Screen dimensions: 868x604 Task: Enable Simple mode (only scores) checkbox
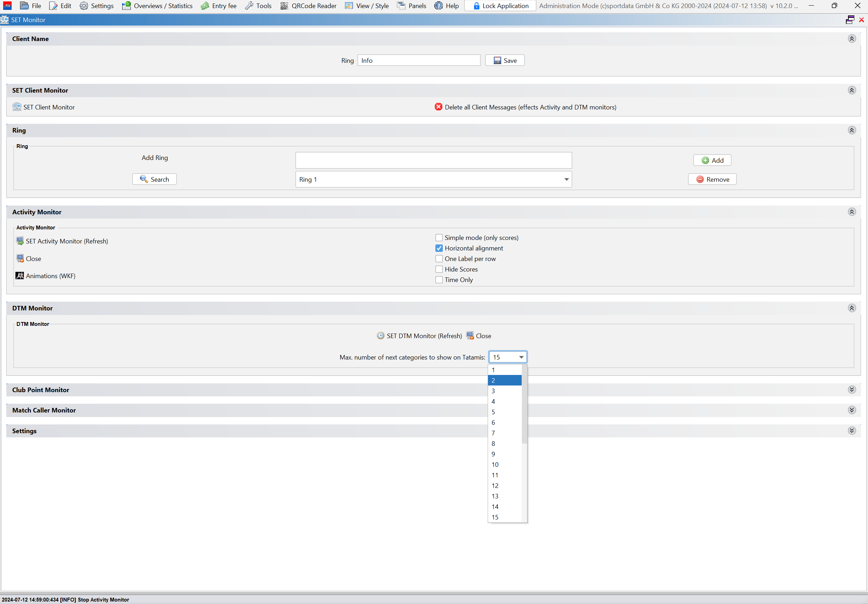click(x=439, y=238)
